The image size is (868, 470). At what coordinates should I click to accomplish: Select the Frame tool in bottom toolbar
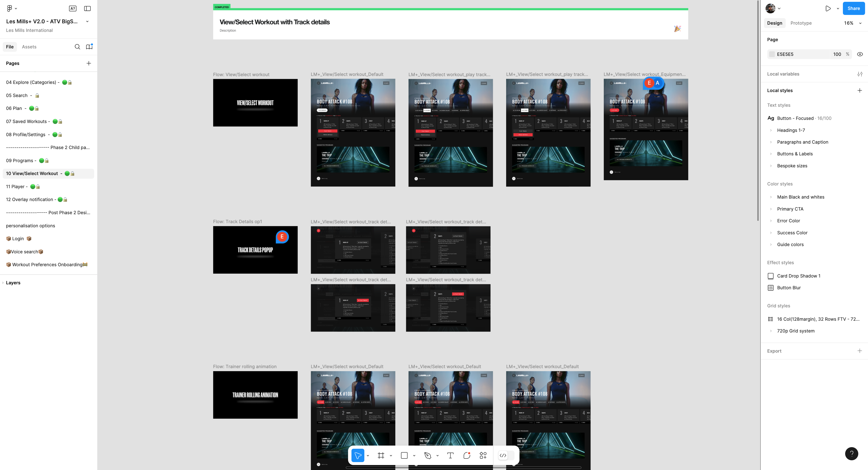click(381, 456)
